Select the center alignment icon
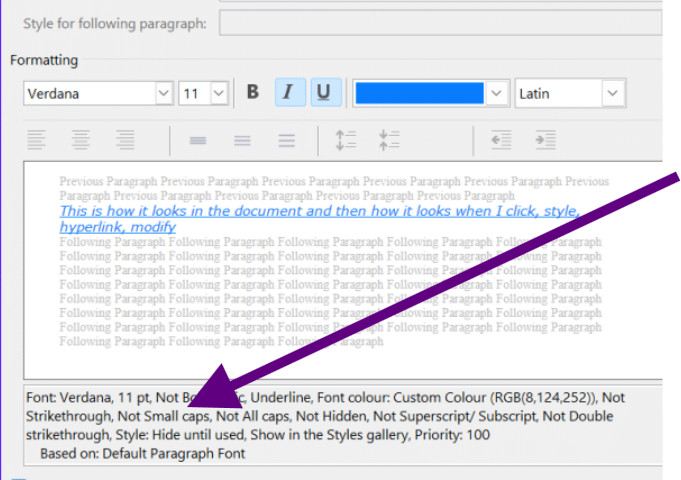The height and width of the screenshot is (480, 681). [x=81, y=140]
